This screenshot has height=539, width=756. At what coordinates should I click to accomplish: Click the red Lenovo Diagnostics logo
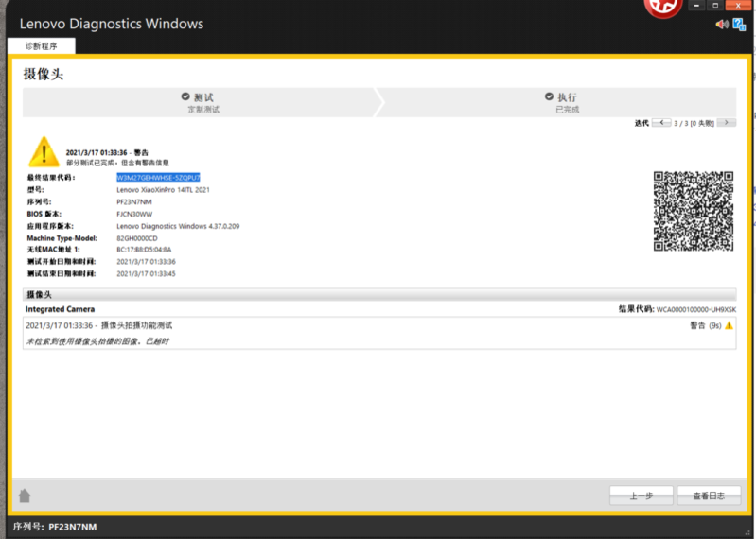pos(663,8)
